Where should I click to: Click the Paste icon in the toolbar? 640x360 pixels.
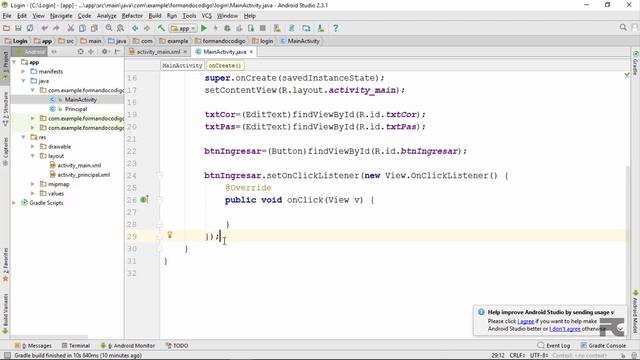[94, 28]
